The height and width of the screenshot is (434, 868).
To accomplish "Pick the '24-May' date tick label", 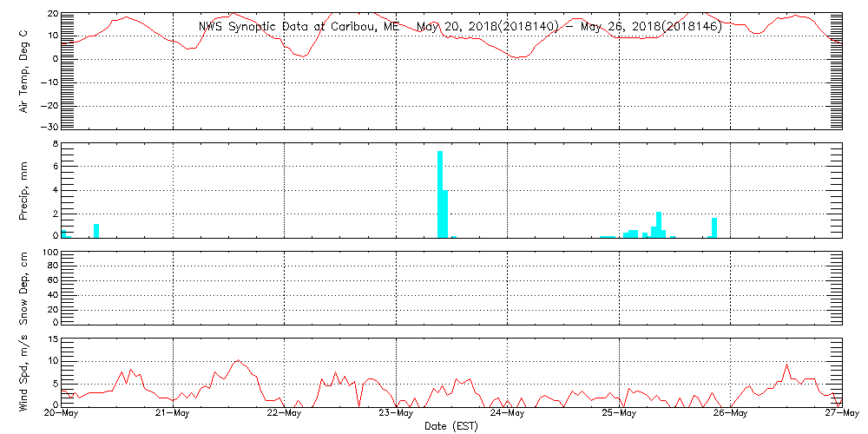I will click(x=508, y=414).
